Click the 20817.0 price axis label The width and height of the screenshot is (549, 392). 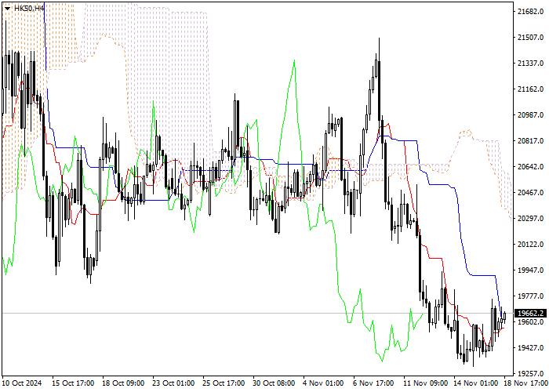(530, 141)
